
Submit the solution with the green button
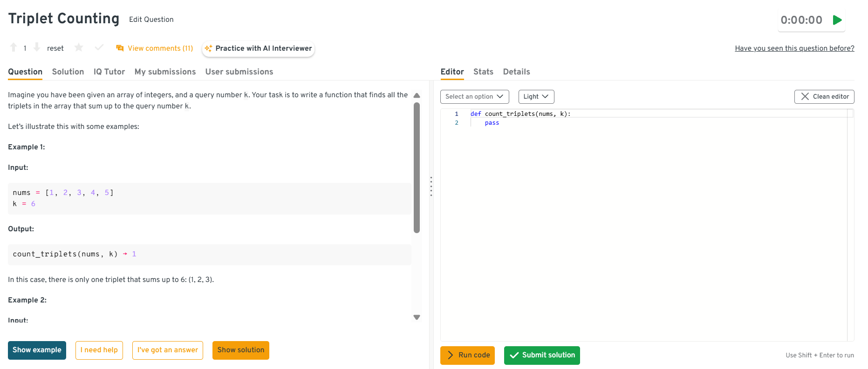pyautogui.click(x=542, y=355)
